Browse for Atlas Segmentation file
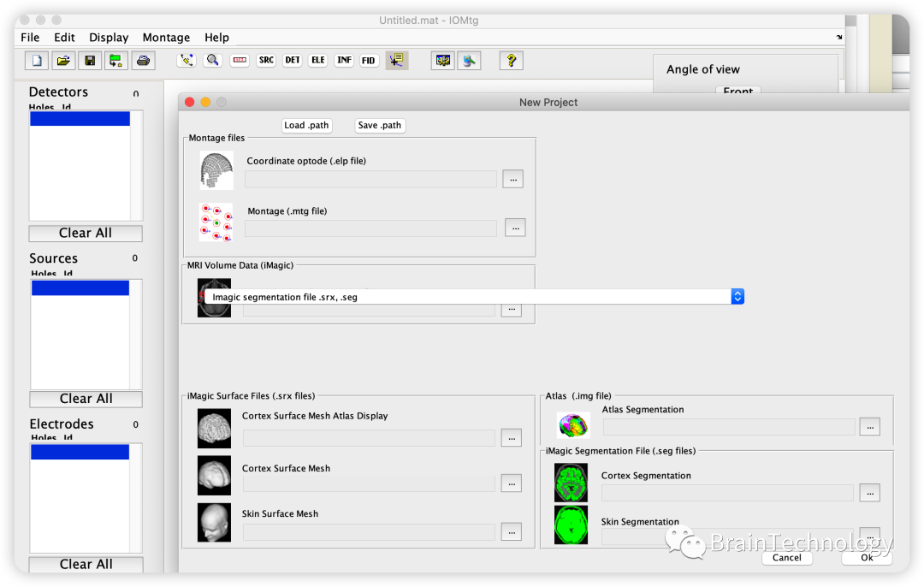The height and width of the screenshot is (587, 924). pos(870,427)
